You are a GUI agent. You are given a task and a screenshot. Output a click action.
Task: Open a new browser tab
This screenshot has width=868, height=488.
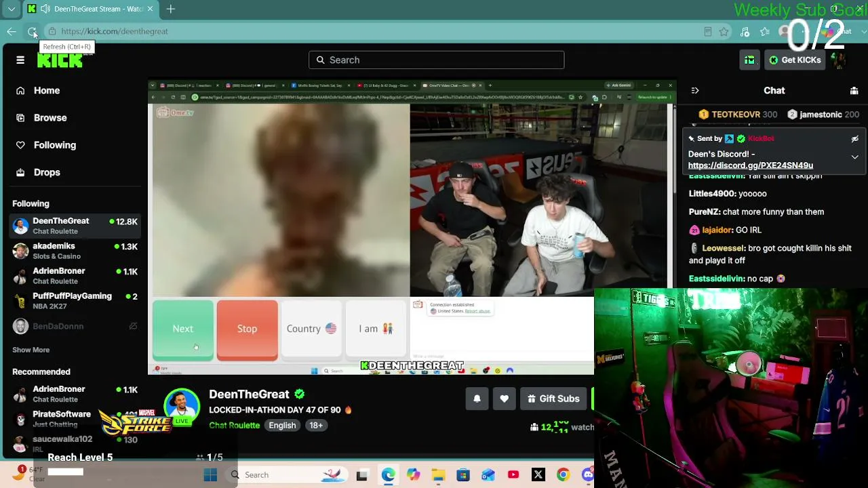pos(171,9)
